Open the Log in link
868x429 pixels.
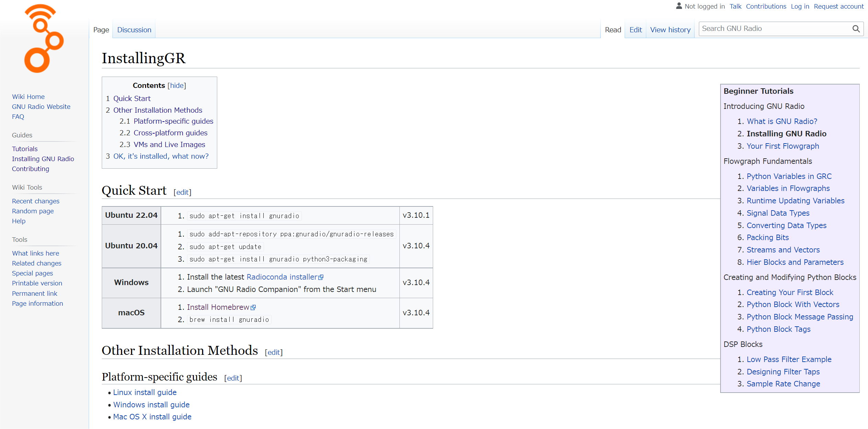pyautogui.click(x=800, y=6)
